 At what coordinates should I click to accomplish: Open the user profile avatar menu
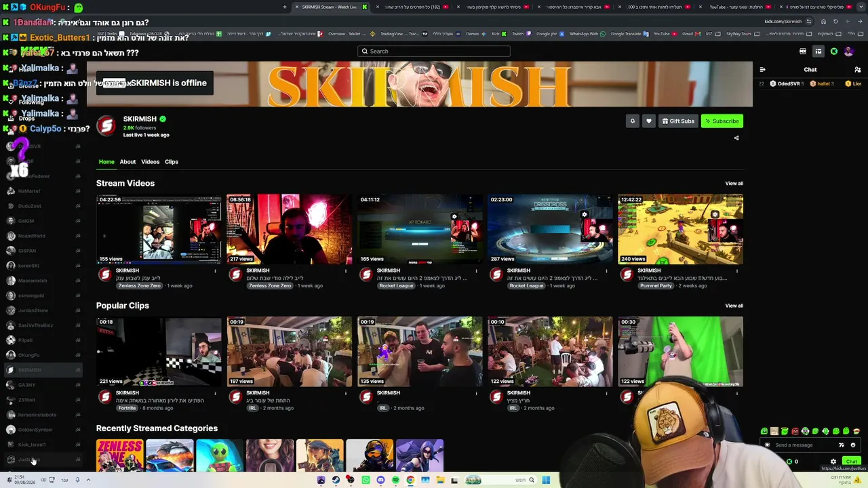(x=848, y=52)
